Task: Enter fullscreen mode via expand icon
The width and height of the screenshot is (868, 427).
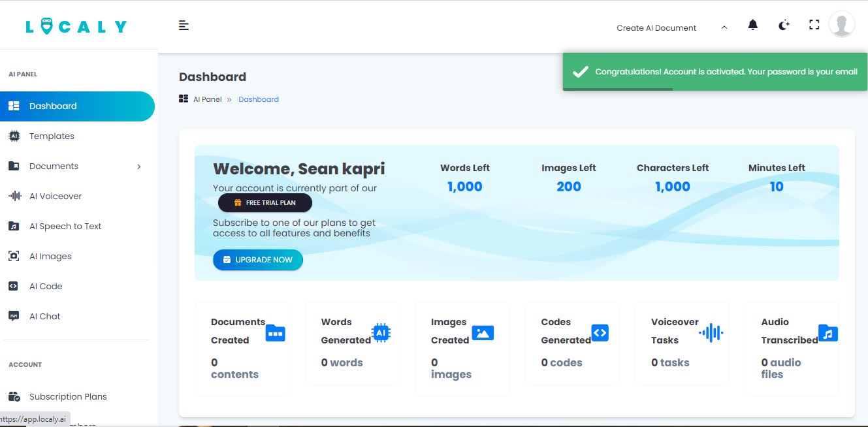Action: [814, 25]
